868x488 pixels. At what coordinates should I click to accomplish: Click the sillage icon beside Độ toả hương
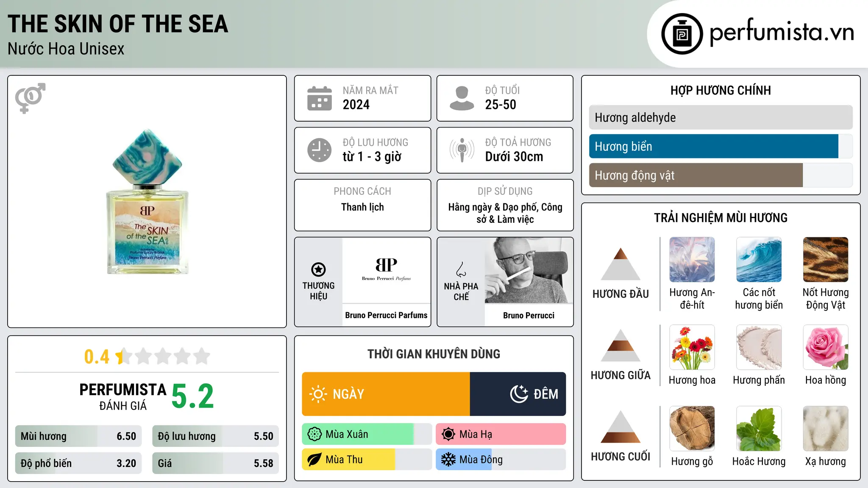pos(462,150)
